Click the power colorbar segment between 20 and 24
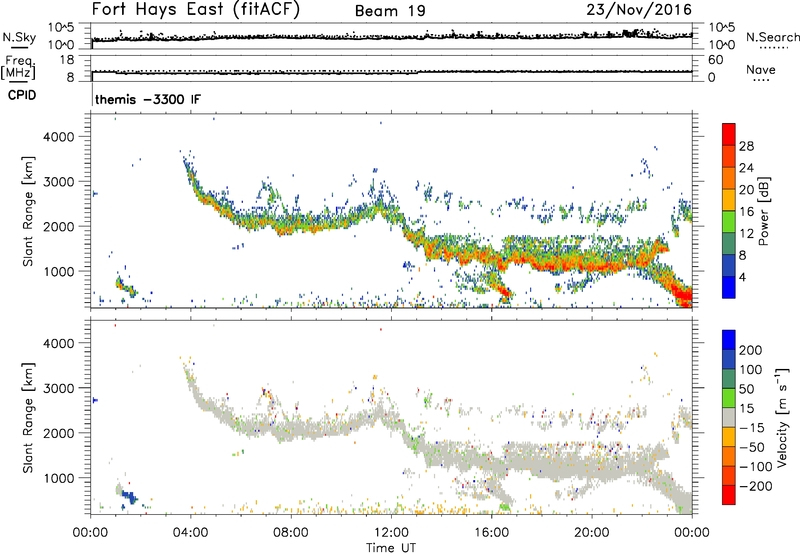800x554 pixels. pyautogui.click(x=729, y=178)
